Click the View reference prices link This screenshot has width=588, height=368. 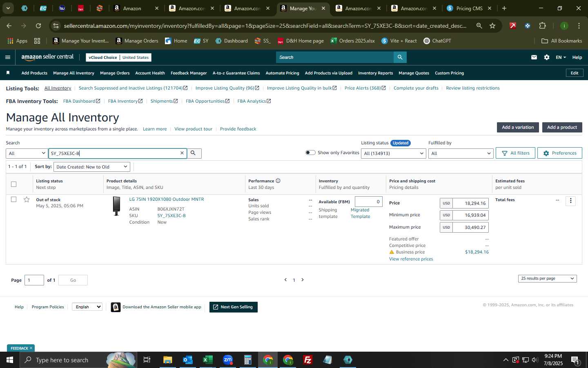pos(411,259)
